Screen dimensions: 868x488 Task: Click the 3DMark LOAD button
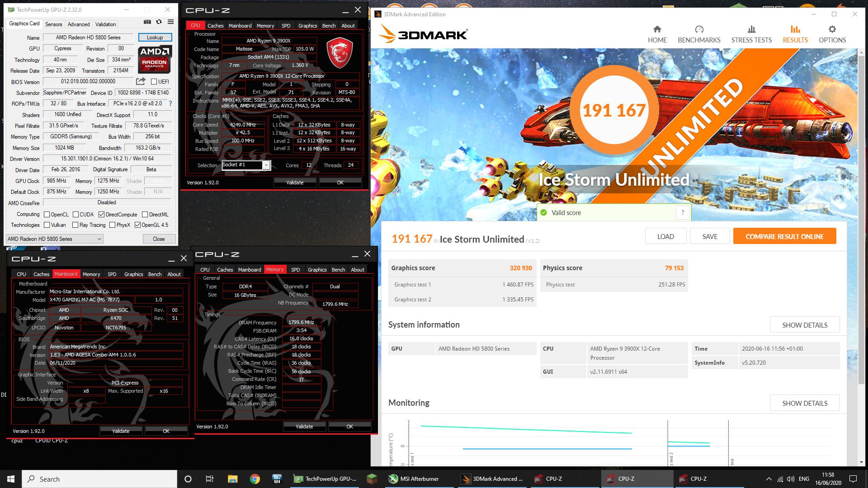665,236
